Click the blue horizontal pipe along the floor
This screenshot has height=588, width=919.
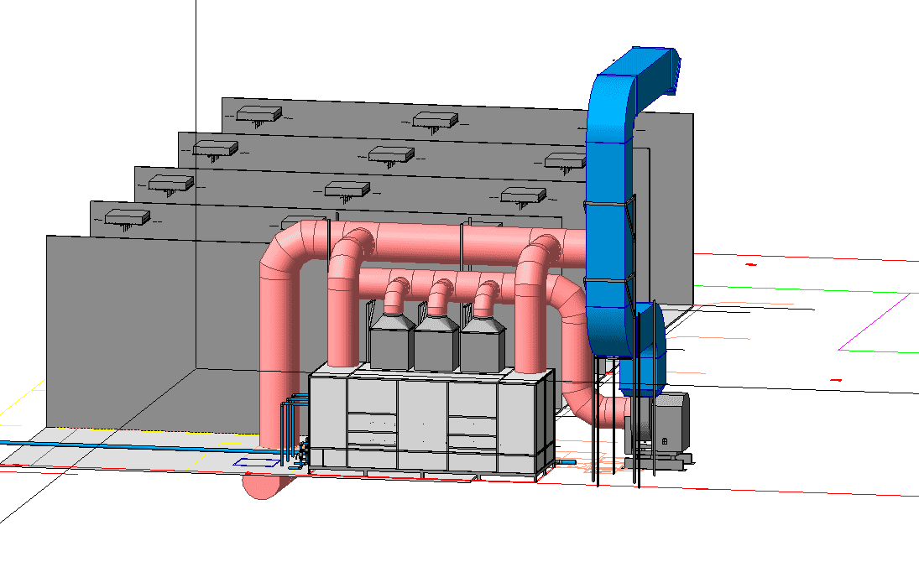point(126,446)
